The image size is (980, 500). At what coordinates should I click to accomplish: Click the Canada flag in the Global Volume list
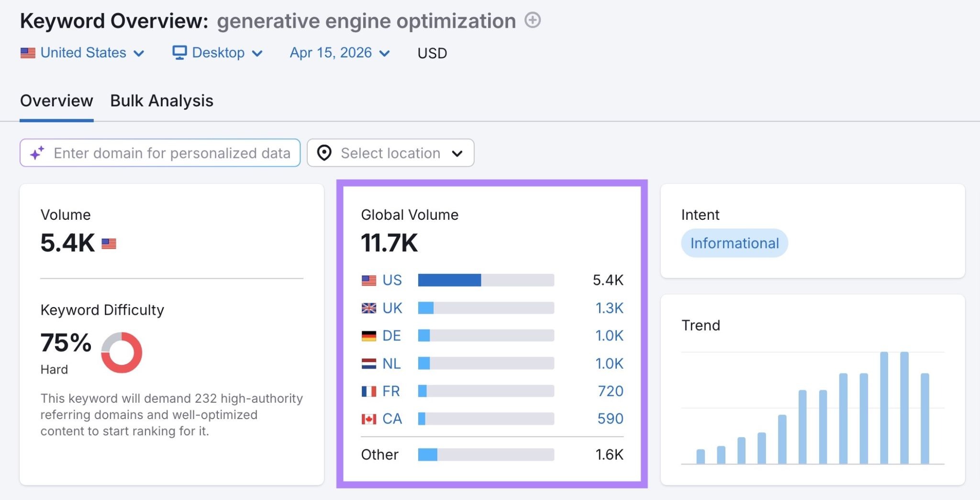coord(367,419)
